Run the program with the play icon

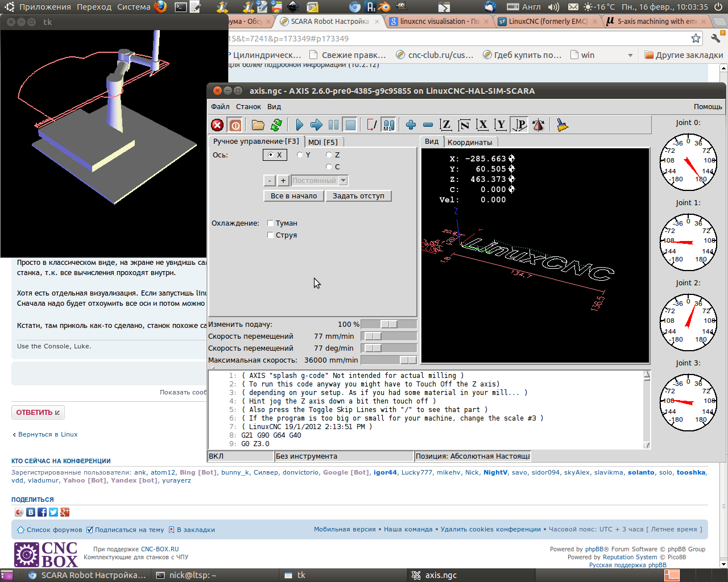click(299, 125)
